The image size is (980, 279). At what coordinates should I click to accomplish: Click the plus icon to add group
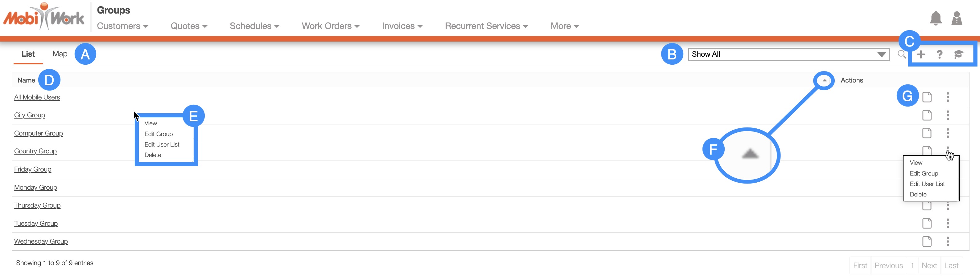point(921,55)
